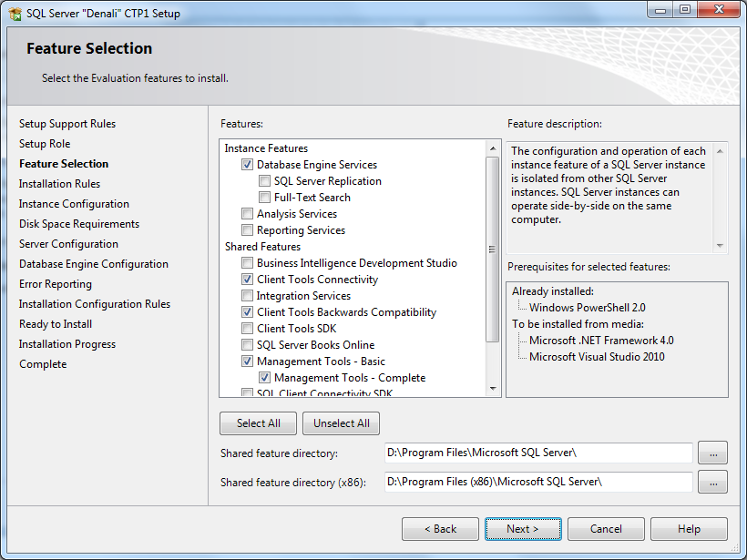
Task: Select Microsoft .NET Framework 4.0 prerequisite
Action: pos(601,341)
